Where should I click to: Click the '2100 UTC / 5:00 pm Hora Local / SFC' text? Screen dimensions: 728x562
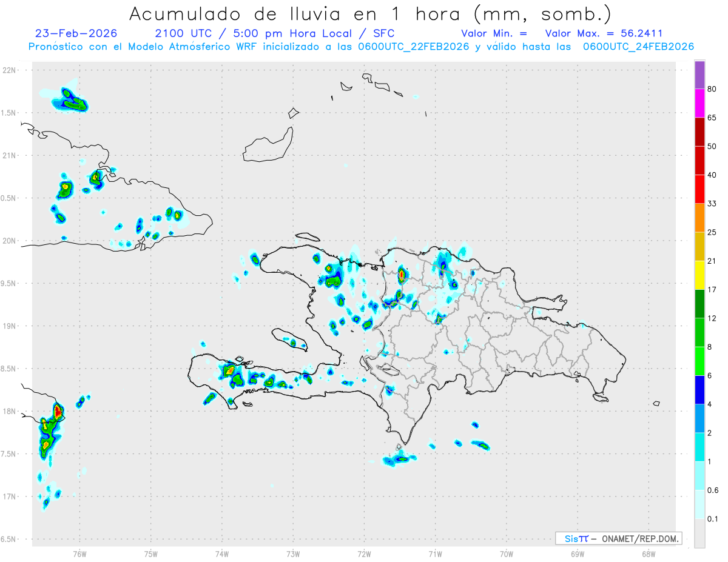(x=275, y=33)
